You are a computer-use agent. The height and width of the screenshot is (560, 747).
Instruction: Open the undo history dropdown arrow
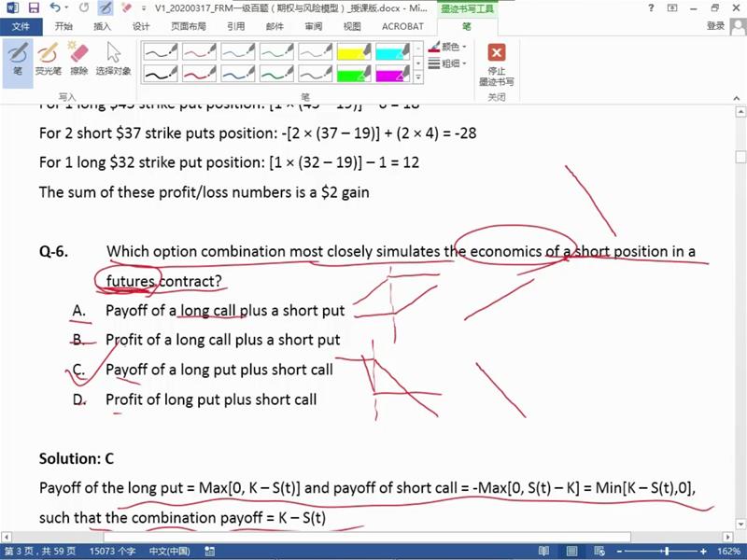pyautogui.click(x=66, y=7)
